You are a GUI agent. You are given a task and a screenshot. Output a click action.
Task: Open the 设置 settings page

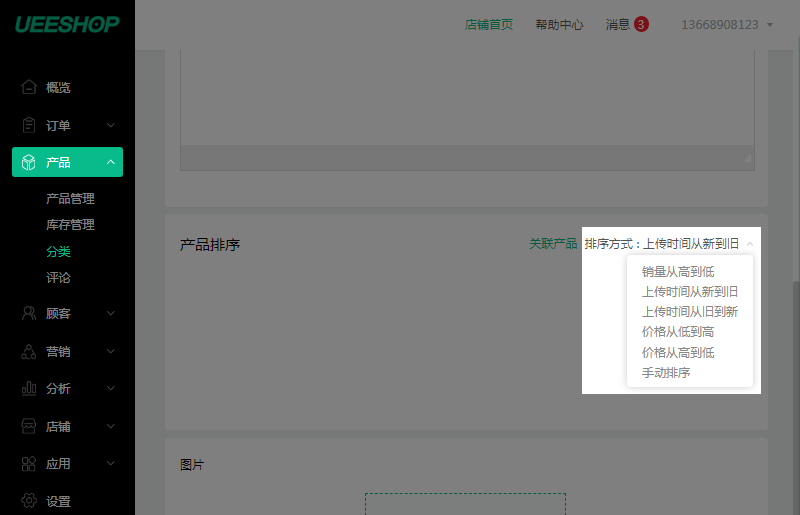point(58,501)
